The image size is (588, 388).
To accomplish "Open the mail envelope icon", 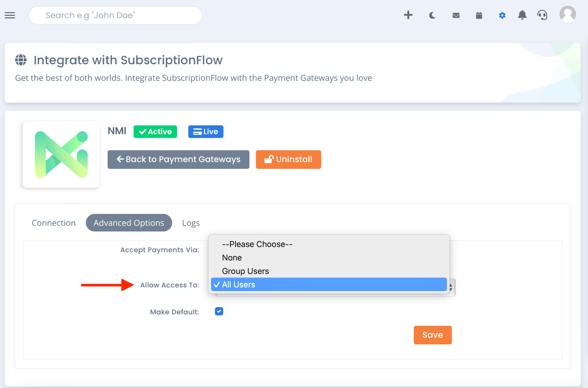I will pos(456,15).
